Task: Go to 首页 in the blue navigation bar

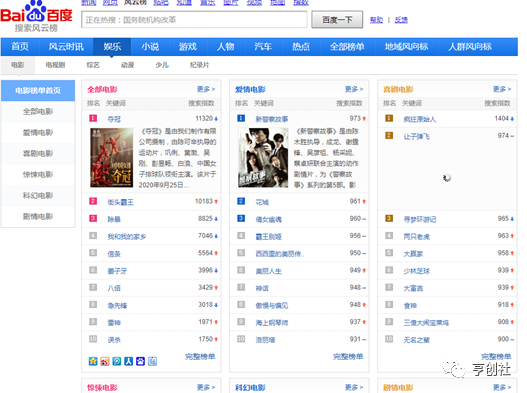Action: pyautogui.click(x=20, y=47)
